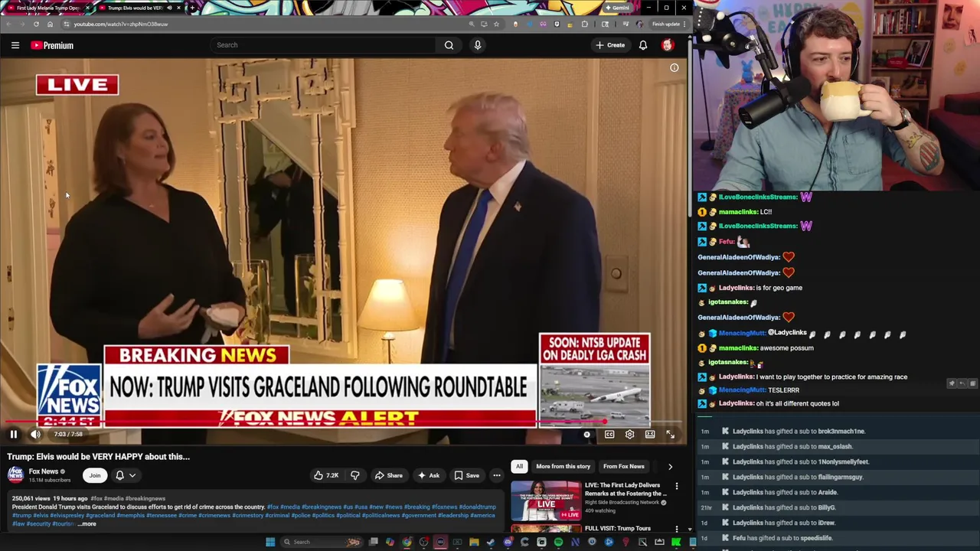Open the account avatar menu
980x551 pixels.
pos(668,45)
